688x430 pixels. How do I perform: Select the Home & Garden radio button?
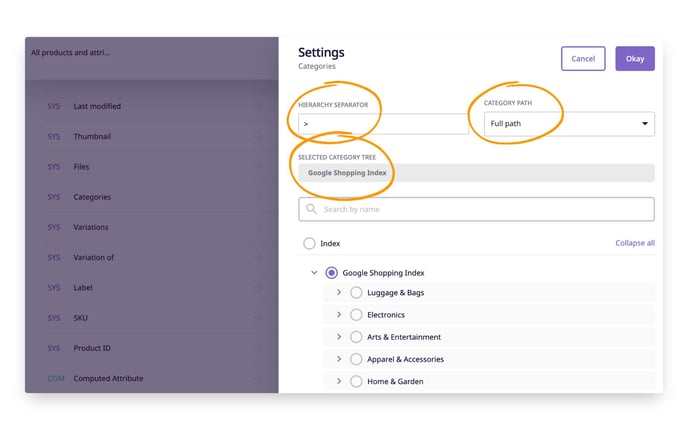pyautogui.click(x=356, y=381)
